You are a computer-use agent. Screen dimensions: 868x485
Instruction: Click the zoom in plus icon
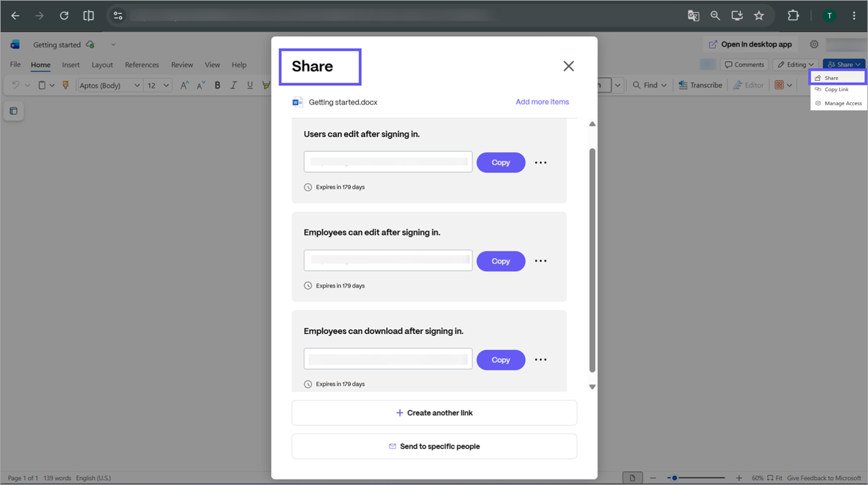pos(739,478)
